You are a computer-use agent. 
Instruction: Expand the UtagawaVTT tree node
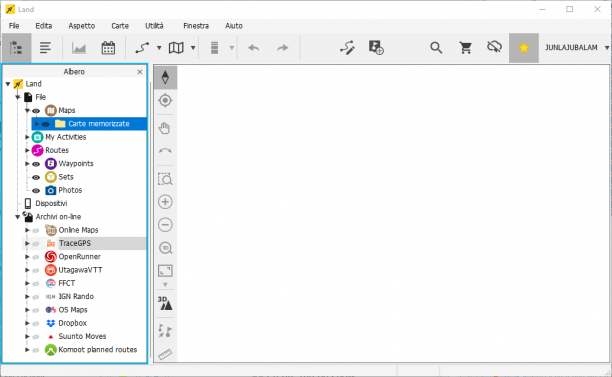(27, 270)
